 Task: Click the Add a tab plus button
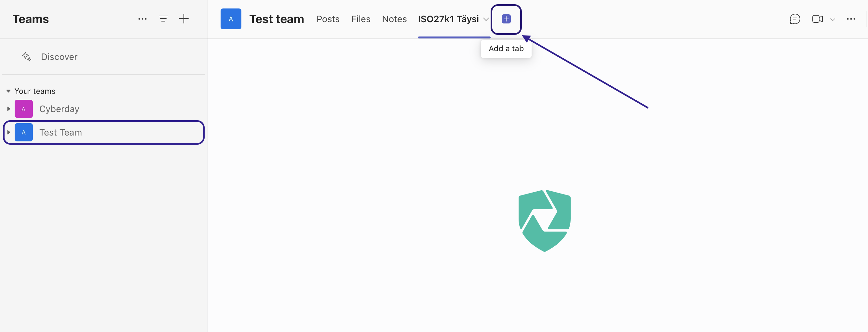tap(506, 19)
